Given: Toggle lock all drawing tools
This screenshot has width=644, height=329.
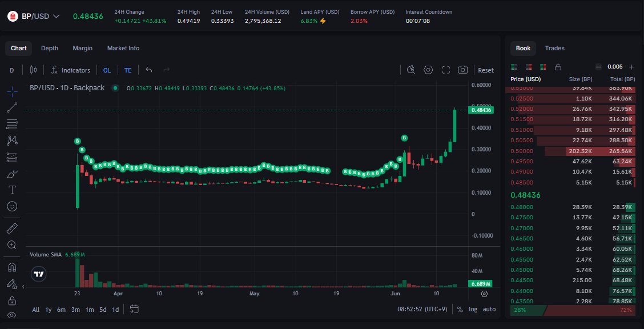Looking at the screenshot, I should pos(13,300).
